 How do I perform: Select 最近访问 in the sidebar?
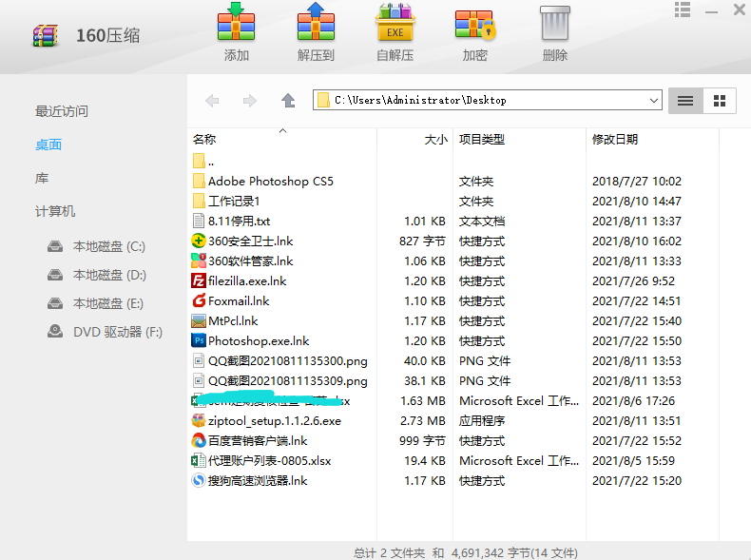[62, 111]
